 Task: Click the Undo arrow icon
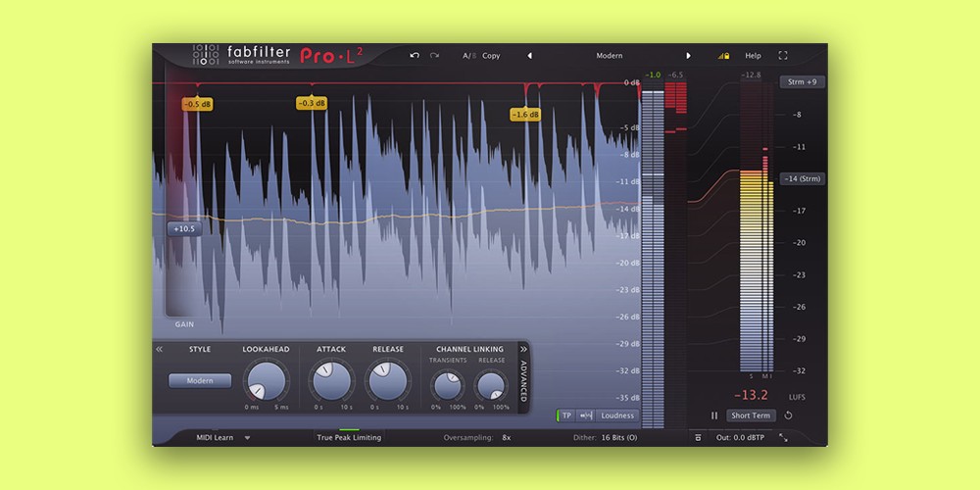(x=415, y=56)
